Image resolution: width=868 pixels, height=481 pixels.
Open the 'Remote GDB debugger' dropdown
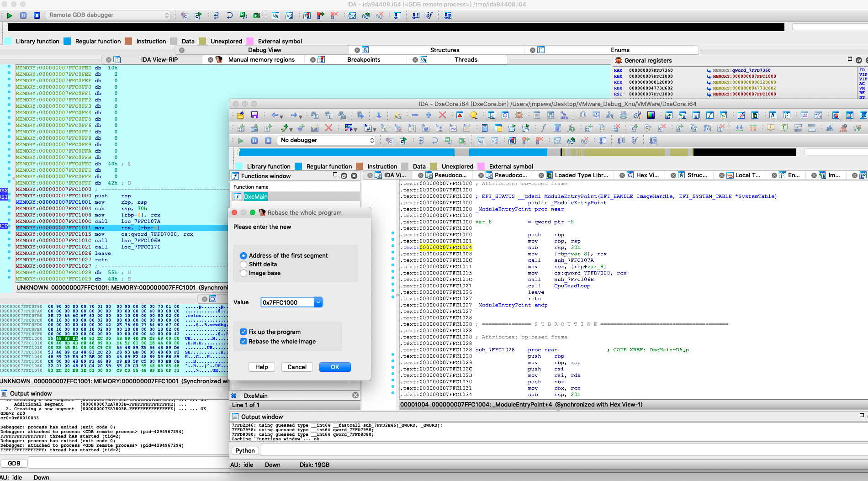[108, 15]
